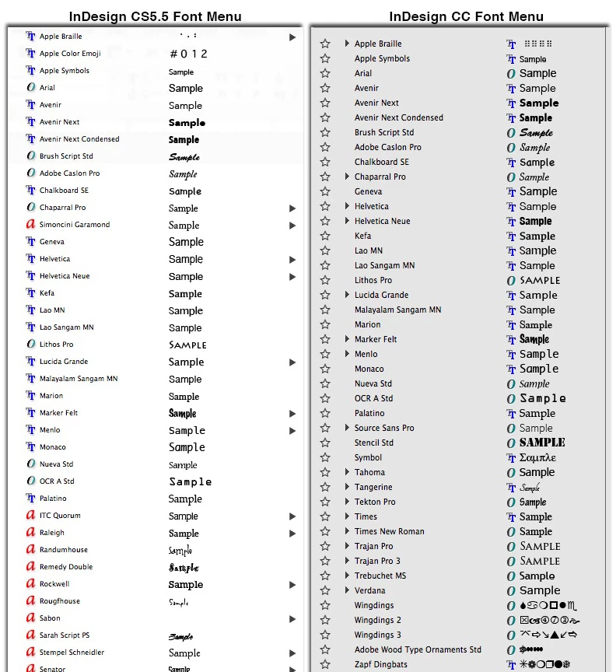
Task: Open Marker Felt submenu arrow in CS5.5 menu
Action: coord(292,414)
